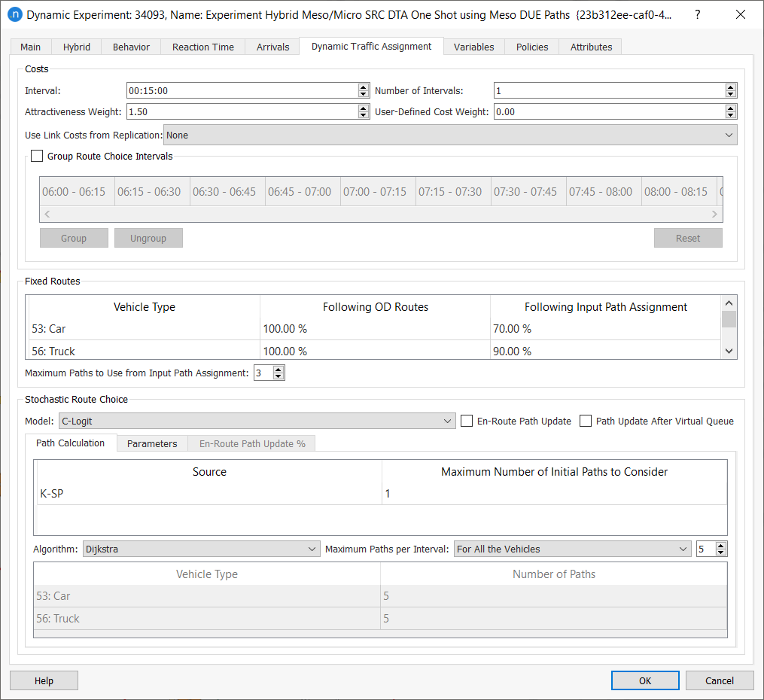Expand the C-Logit Model dropdown
This screenshot has width=764, height=700.
coord(257,422)
